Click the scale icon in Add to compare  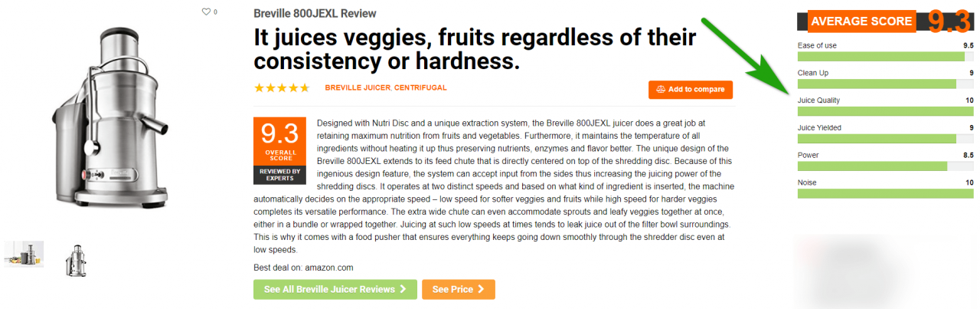pos(660,90)
